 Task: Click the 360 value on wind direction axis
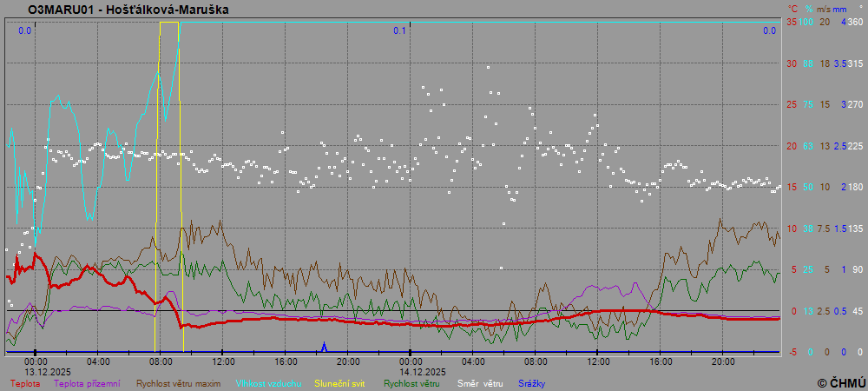click(x=855, y=22)
